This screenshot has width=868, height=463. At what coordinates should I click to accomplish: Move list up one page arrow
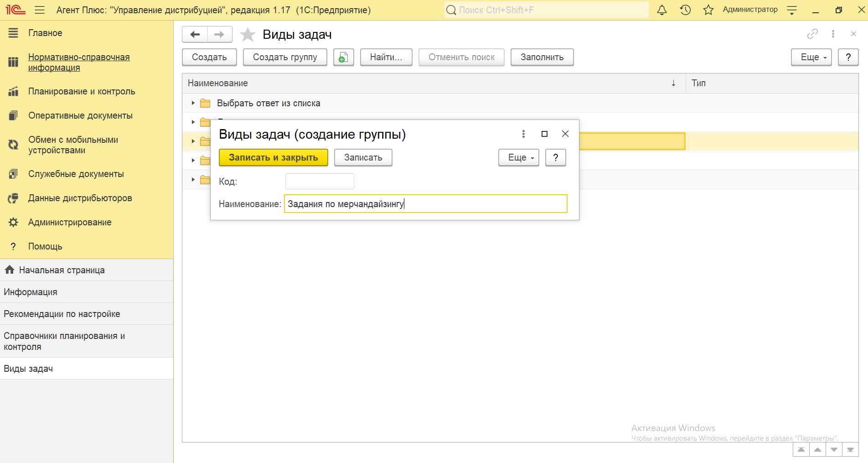pos(817,450)
